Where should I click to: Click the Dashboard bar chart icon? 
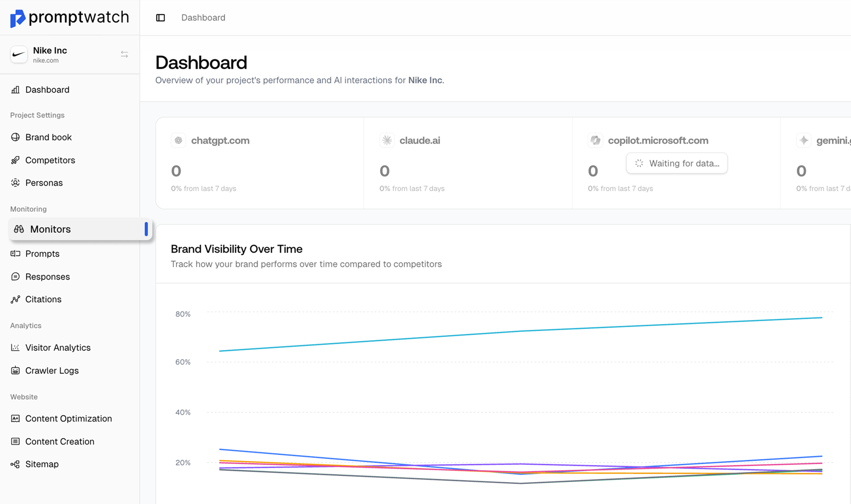[15, 90]
